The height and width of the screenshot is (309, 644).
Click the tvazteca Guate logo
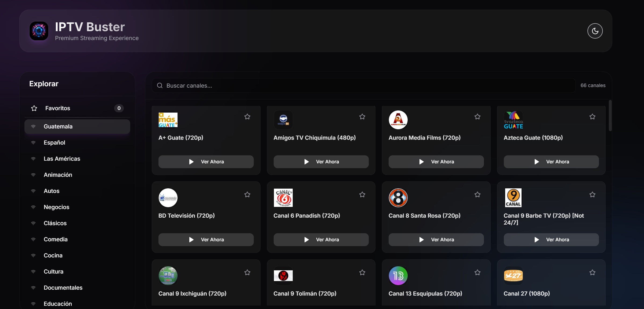(x=513, y=120)
